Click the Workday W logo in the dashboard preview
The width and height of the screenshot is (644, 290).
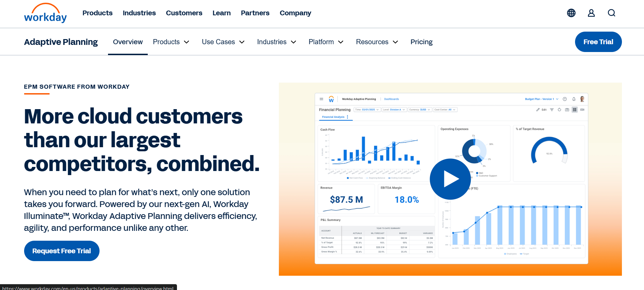click(331, 99)
